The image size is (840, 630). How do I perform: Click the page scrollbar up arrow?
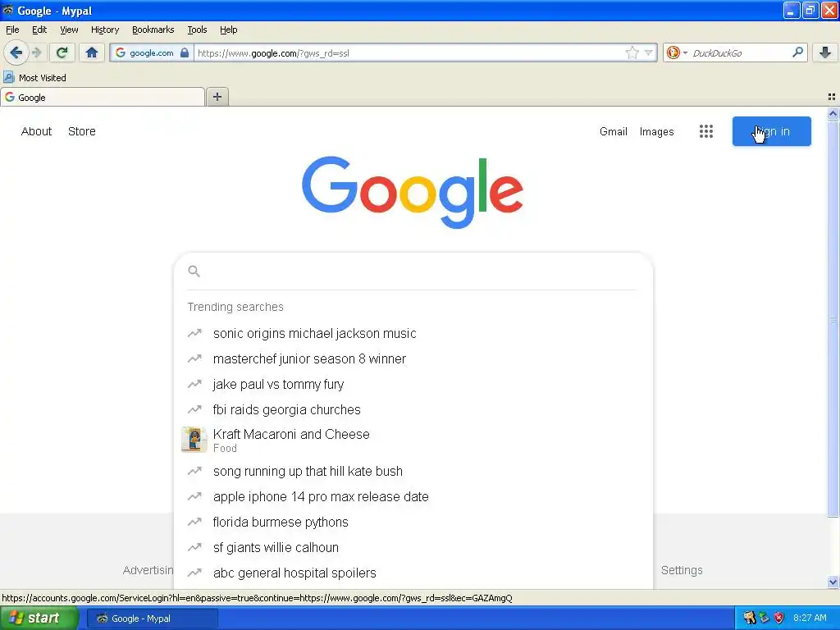pos(833,113)
